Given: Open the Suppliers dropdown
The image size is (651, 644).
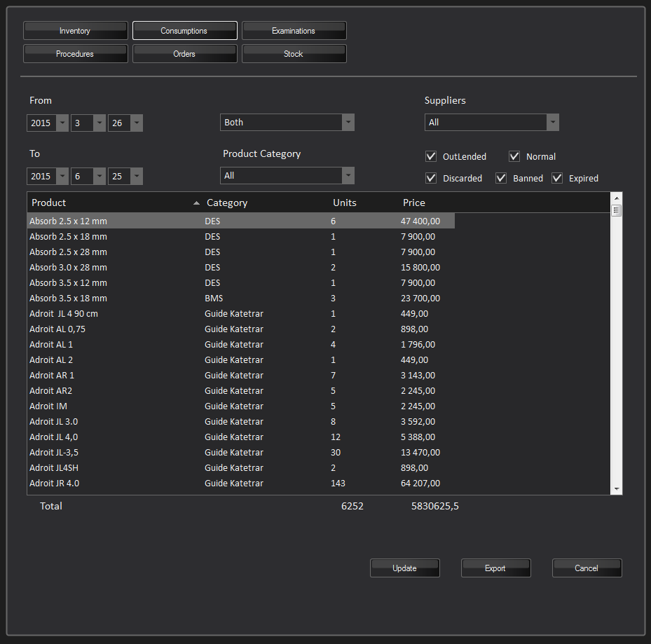Looking at the screenshot, I should pyautogui.click(x=491, y=123).
